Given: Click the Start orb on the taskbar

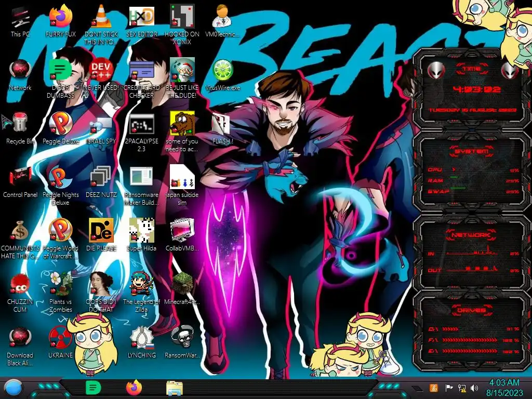Looking at the screenshot, I should point(14,388).
